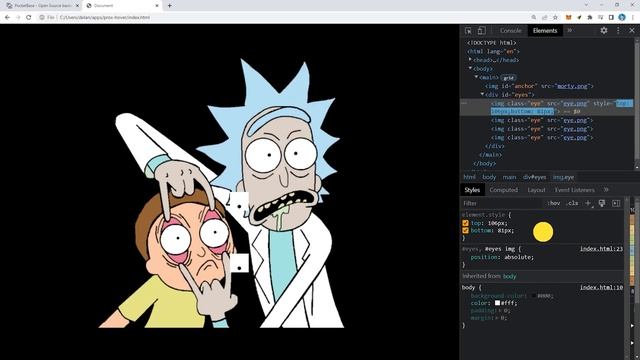The image size is (640, 360).
Task: Select the html lang en node
Action: [x=493, y=51]
